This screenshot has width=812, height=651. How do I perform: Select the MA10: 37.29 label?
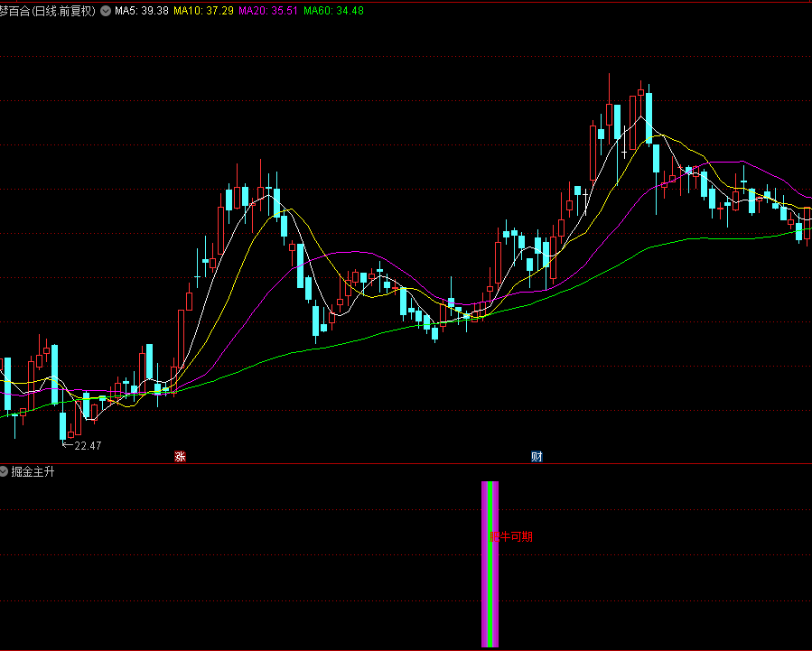click(203, 11)
